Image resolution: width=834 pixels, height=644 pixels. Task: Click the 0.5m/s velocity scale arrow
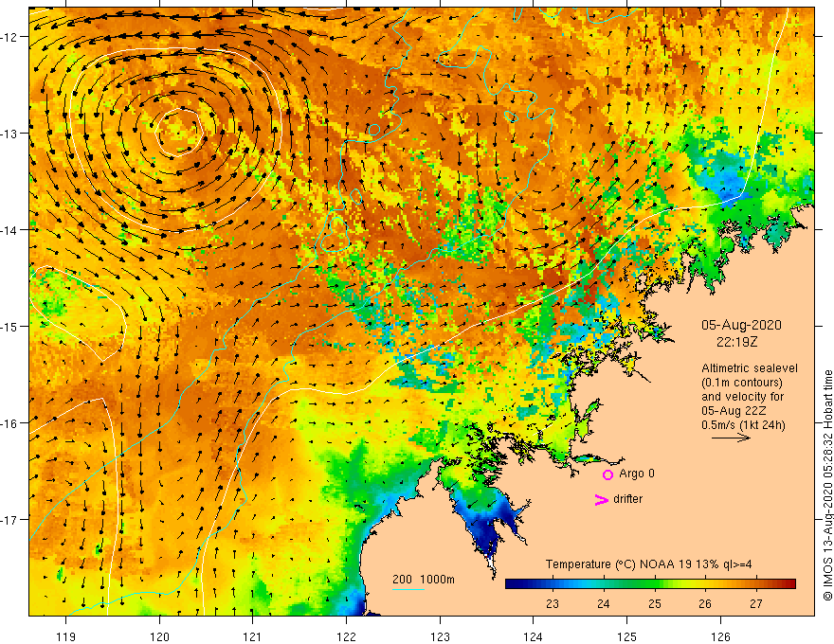(x=731, y=438)
